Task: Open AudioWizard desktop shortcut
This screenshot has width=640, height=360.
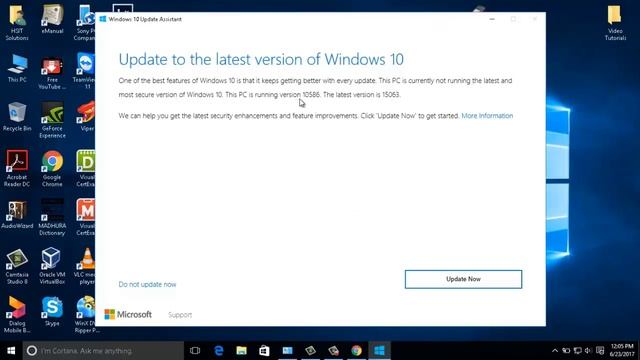Action: (x=17, y=214)
